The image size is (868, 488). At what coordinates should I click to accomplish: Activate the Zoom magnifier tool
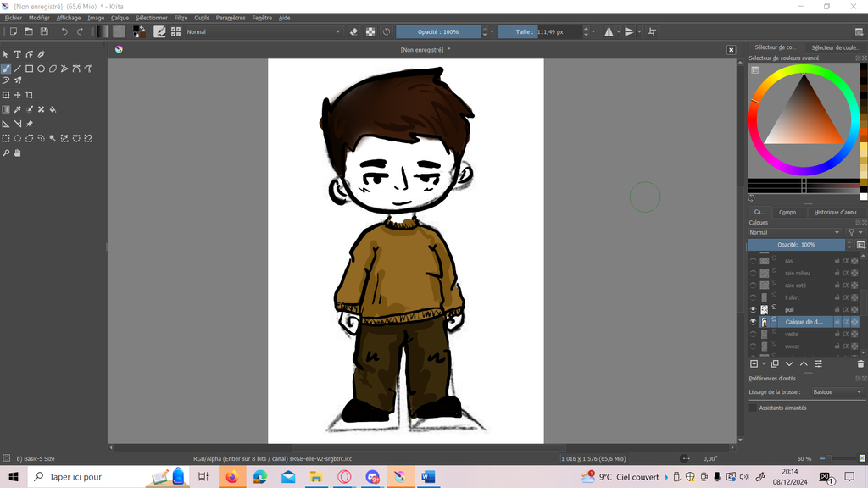click(x=6, y=153)
